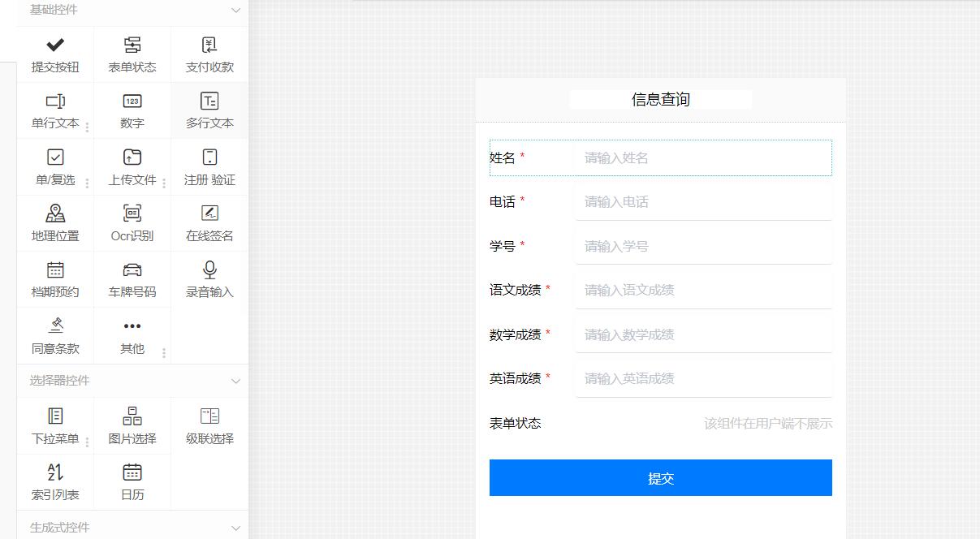Add the 档期预约 booking control
Image resolution: width=980 pixels, height=539 pixels.
coord(55,279)
